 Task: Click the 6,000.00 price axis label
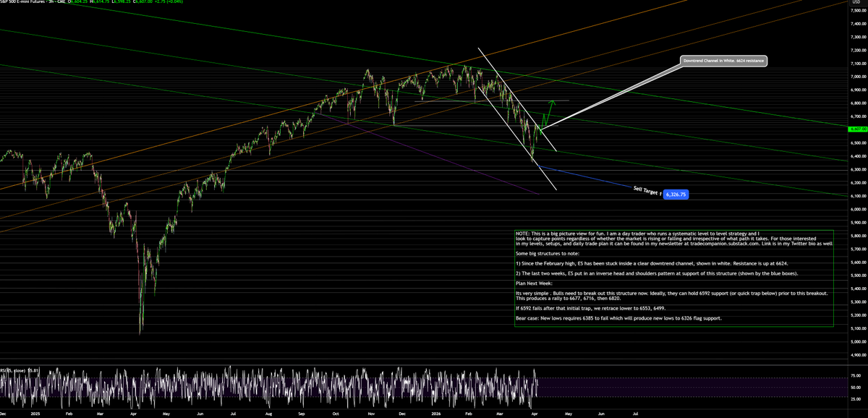point(858,209)
